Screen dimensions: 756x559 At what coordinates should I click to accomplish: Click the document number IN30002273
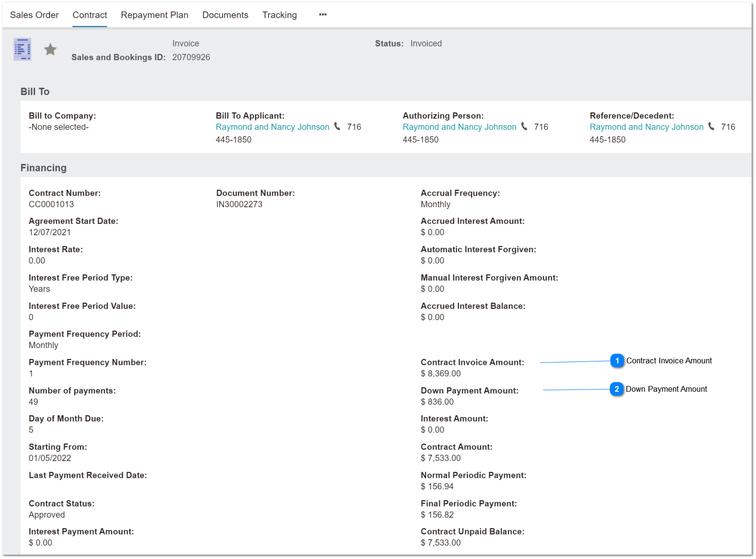(239, 204)
